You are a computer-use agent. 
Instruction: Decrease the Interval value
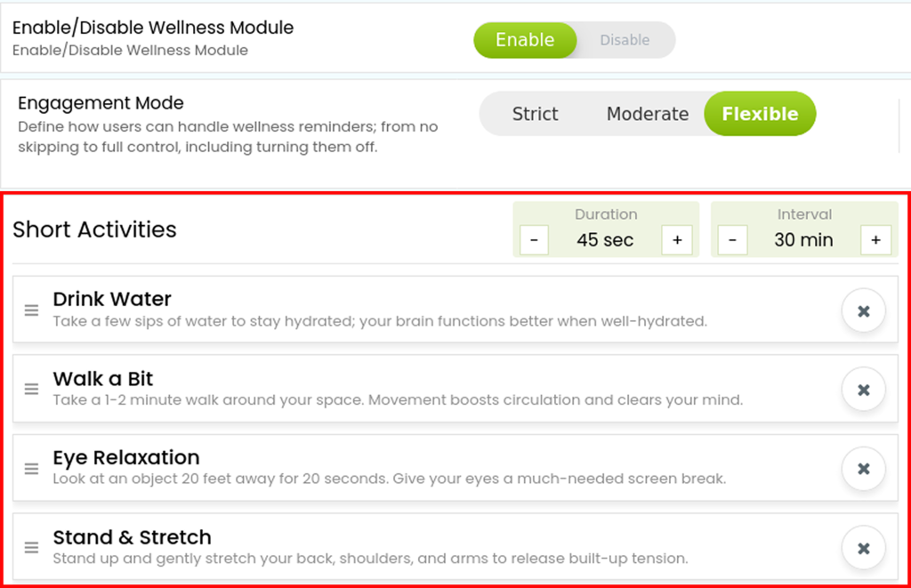tap(733, 240)
